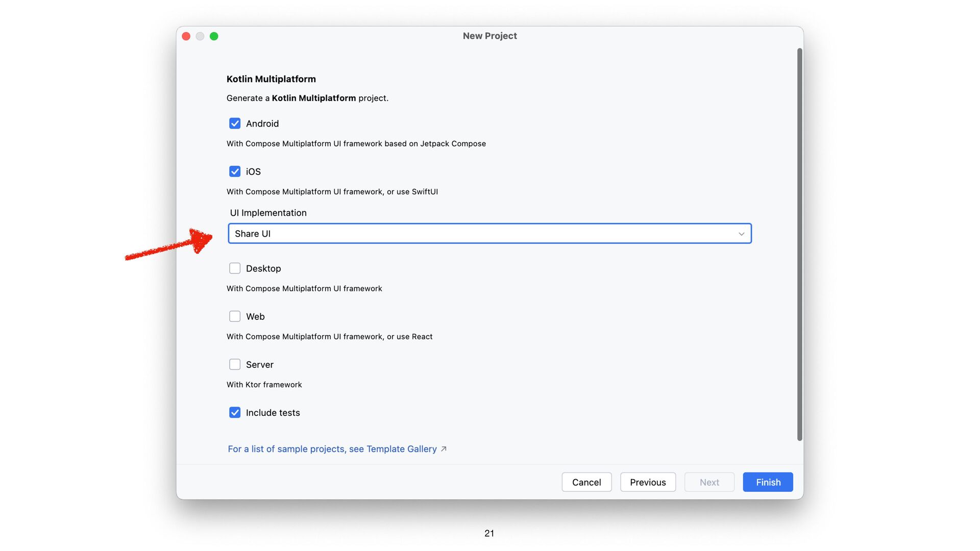Viewport: 980px width, 551px height.
Task: Click the dialog's vertical scrollbar
Action: pos(799,244)
